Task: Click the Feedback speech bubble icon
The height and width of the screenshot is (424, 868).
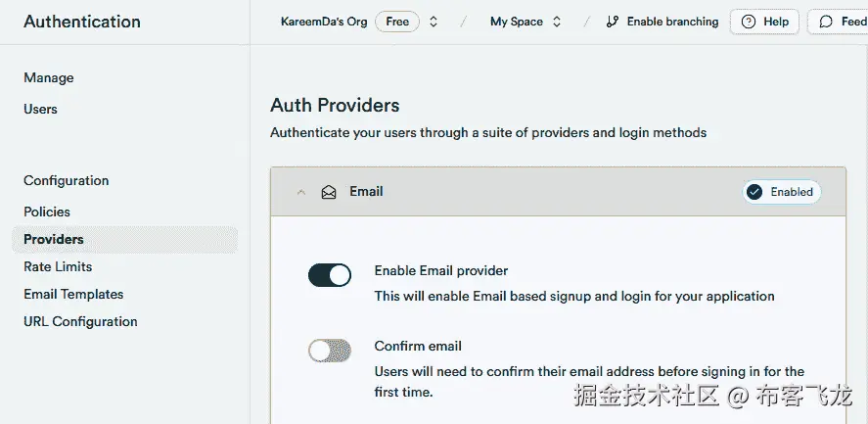Action: click(x=826, y=22)
